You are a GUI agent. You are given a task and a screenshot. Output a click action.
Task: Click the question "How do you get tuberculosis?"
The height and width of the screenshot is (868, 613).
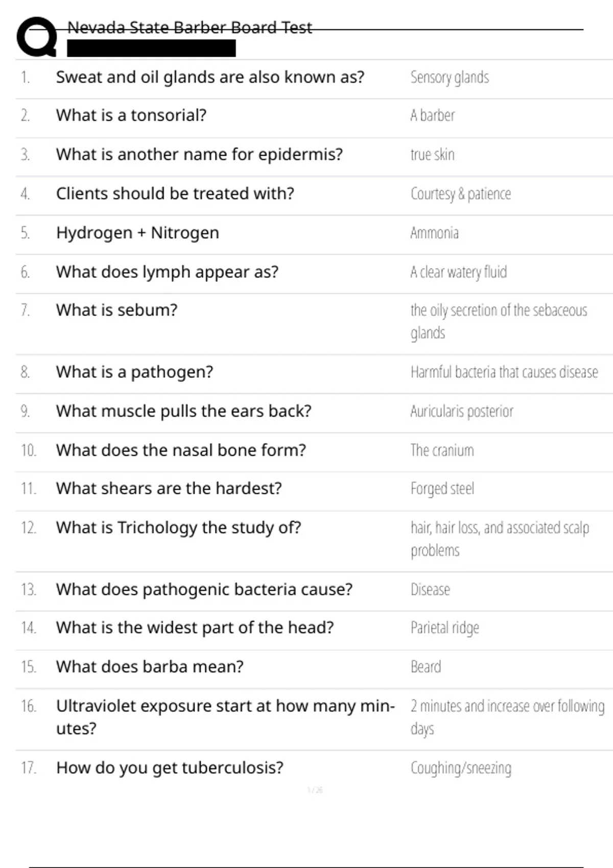(x=170, y=768)
